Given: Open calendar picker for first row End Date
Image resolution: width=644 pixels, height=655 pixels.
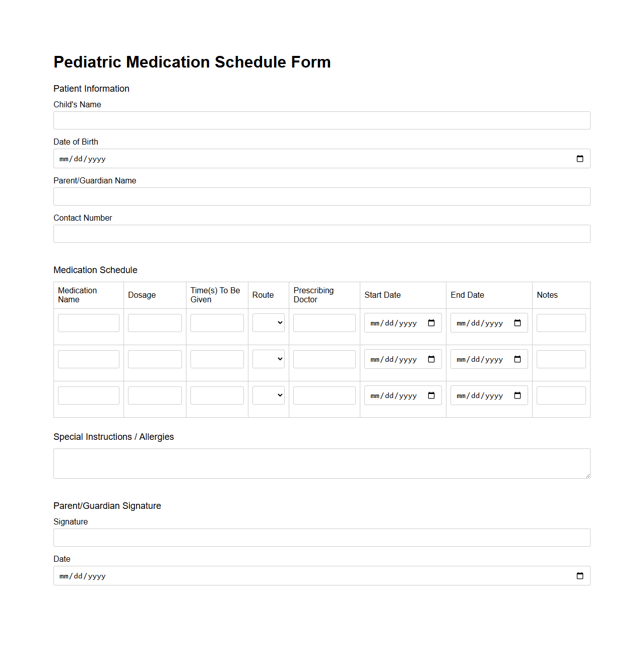Looking at the screenshot, I should point(518,323).
